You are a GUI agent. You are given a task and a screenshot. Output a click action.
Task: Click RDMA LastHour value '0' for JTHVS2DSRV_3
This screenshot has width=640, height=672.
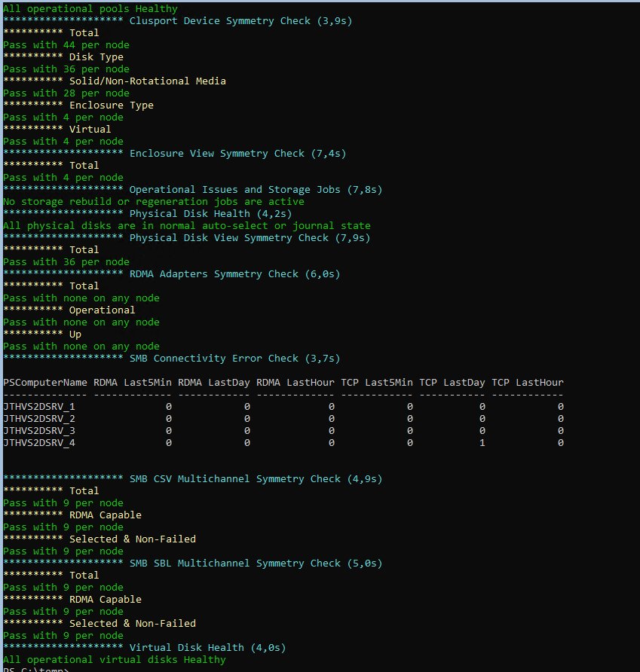coord(331,431)
